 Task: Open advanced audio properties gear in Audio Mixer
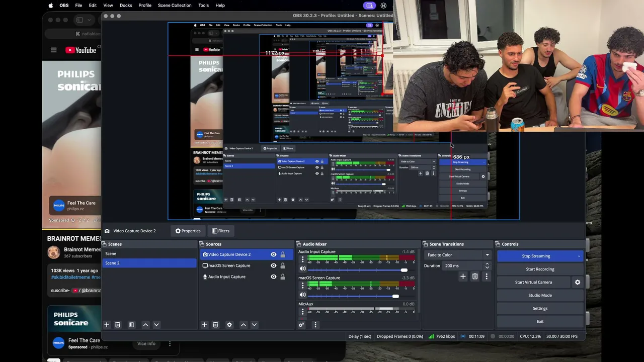(x=301, y=325)
